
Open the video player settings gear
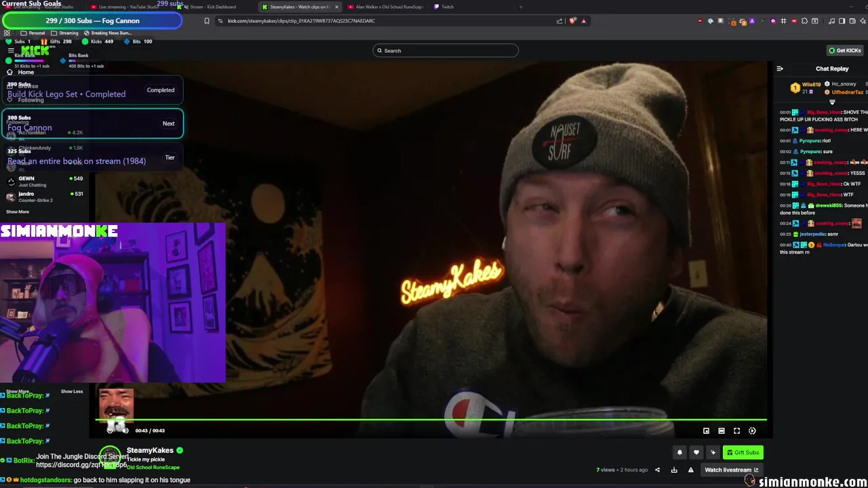752,430
